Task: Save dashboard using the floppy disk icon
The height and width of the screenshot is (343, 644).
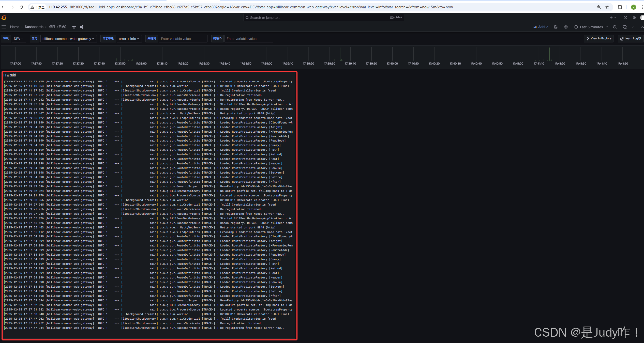Action: pos(556,27)
